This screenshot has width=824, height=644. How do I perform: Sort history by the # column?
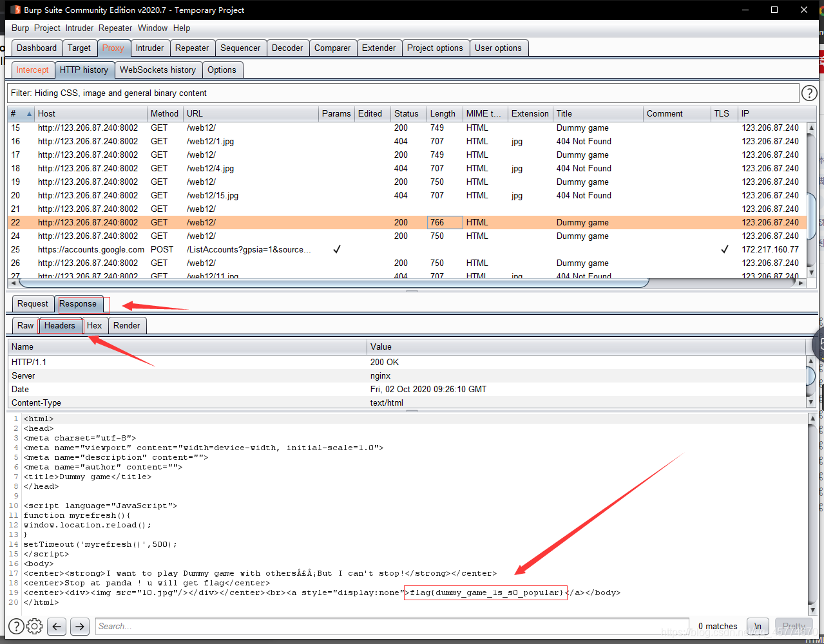[x=21, y=113]
